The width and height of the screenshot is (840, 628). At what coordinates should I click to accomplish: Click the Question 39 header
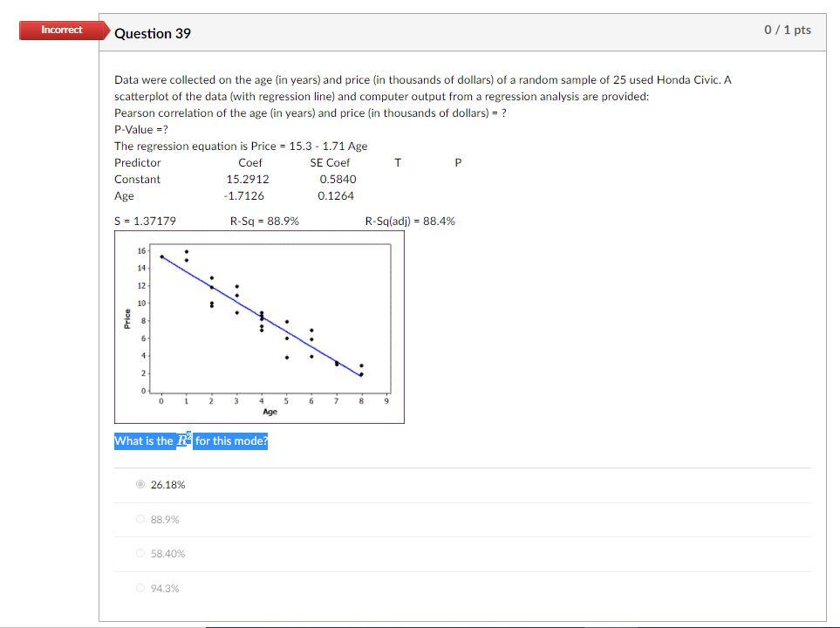coord(153,33)
